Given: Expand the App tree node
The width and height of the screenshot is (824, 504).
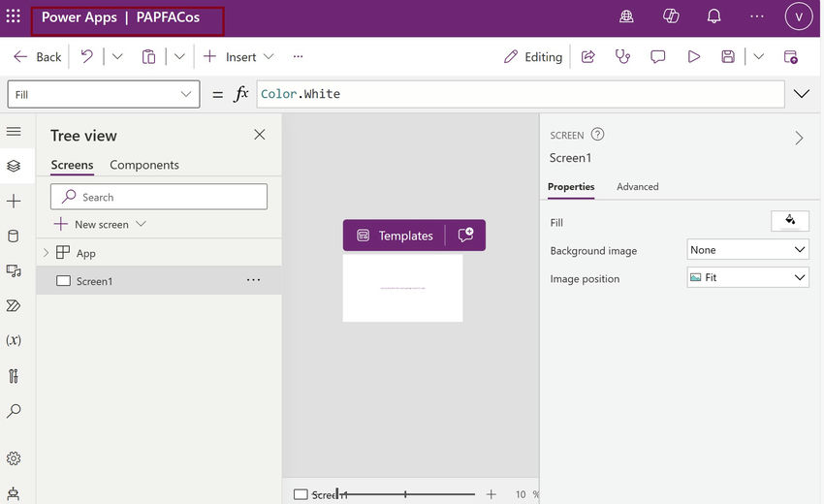Looking at the screenshot, I should pos(46,253).
